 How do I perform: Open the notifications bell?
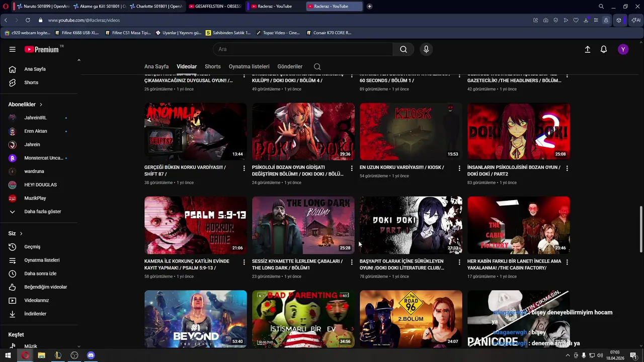(604, 49)
